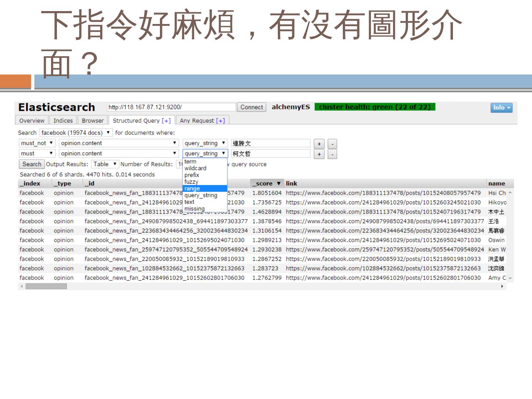Click the Connect button
This screenshot has height=399, width=532.
pos(252,107)
